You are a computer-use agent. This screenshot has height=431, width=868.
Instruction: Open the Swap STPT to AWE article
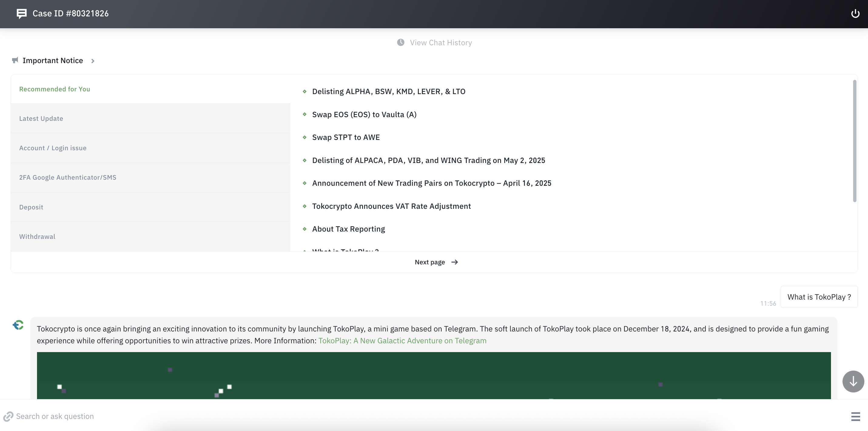click(346, 137)
